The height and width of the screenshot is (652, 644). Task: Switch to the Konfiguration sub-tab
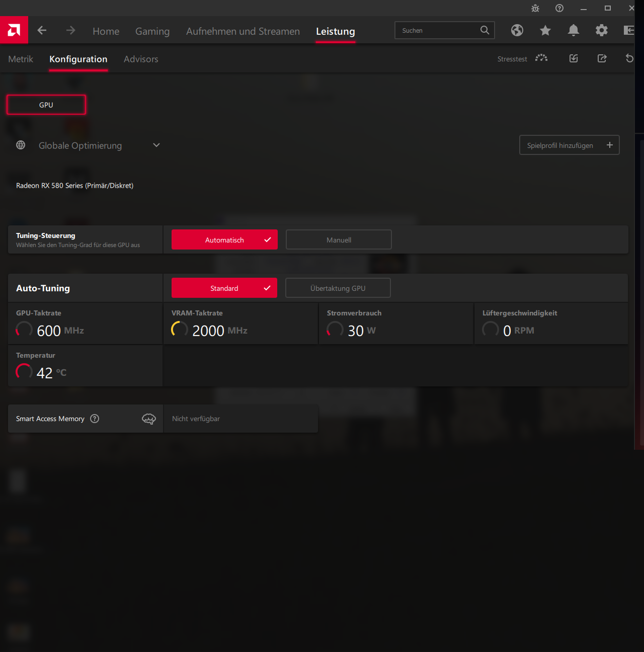tap(78, 59)
